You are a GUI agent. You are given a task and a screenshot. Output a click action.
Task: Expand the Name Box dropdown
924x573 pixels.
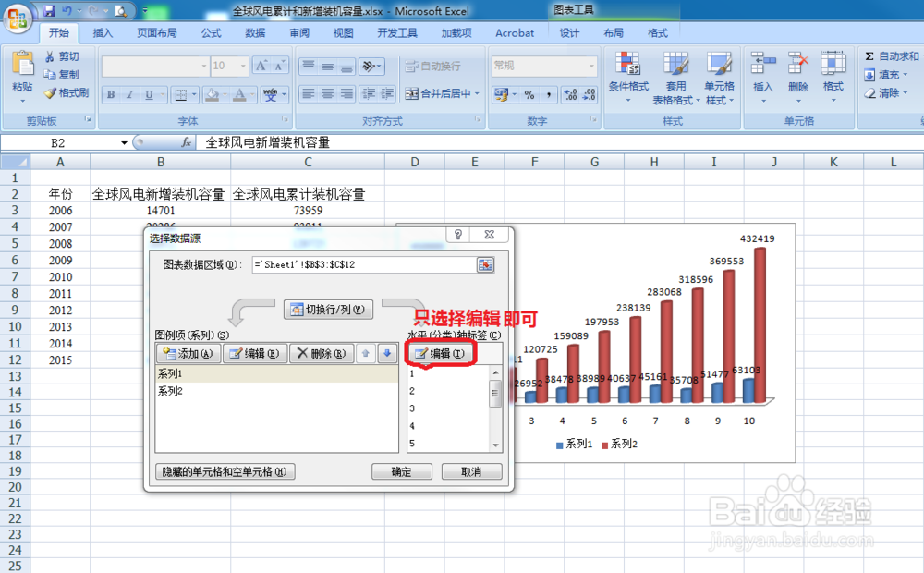click(x=124, y=142)
